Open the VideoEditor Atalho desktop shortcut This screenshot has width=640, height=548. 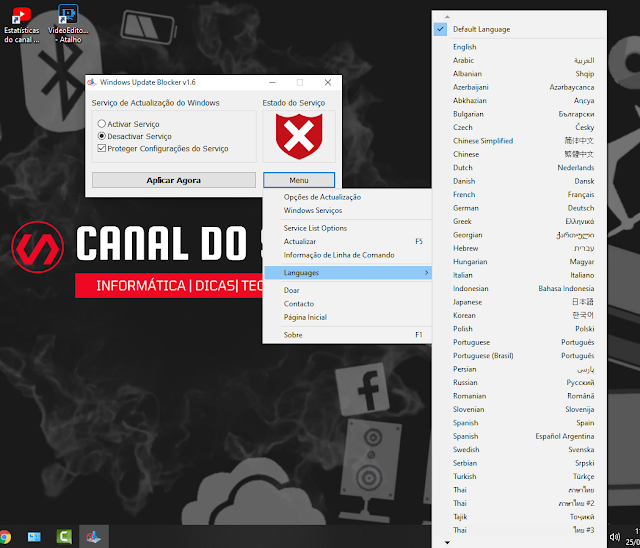pyautogui.click(x=68, y=24)
